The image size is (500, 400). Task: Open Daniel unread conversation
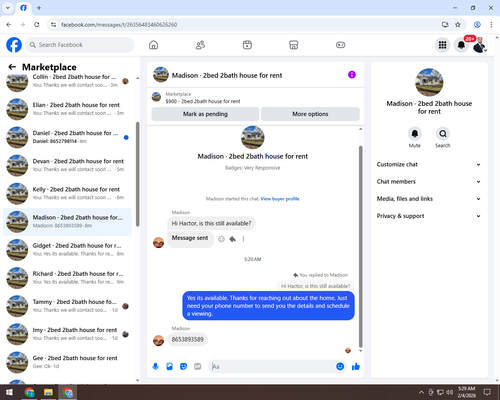67,137
